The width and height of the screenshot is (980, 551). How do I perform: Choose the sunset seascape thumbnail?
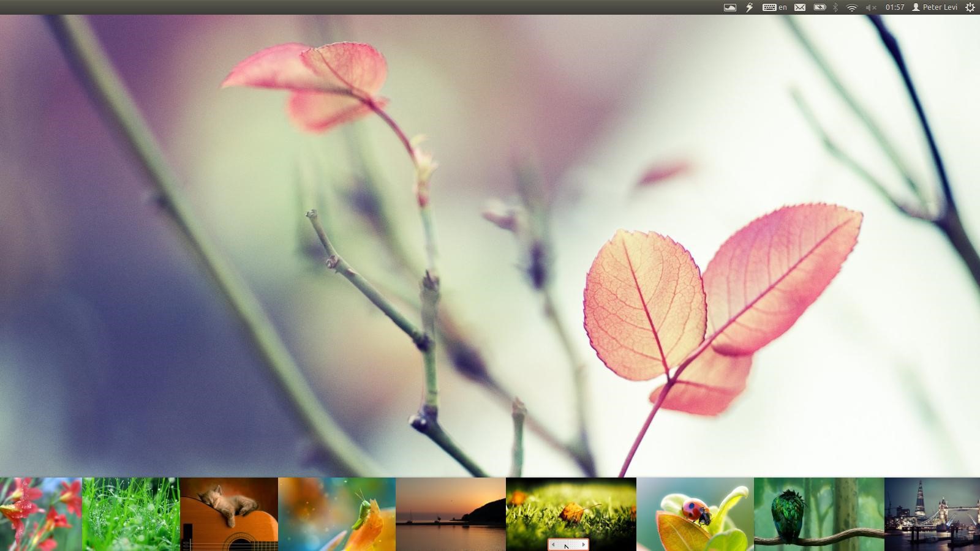click(x=450, y=514)
